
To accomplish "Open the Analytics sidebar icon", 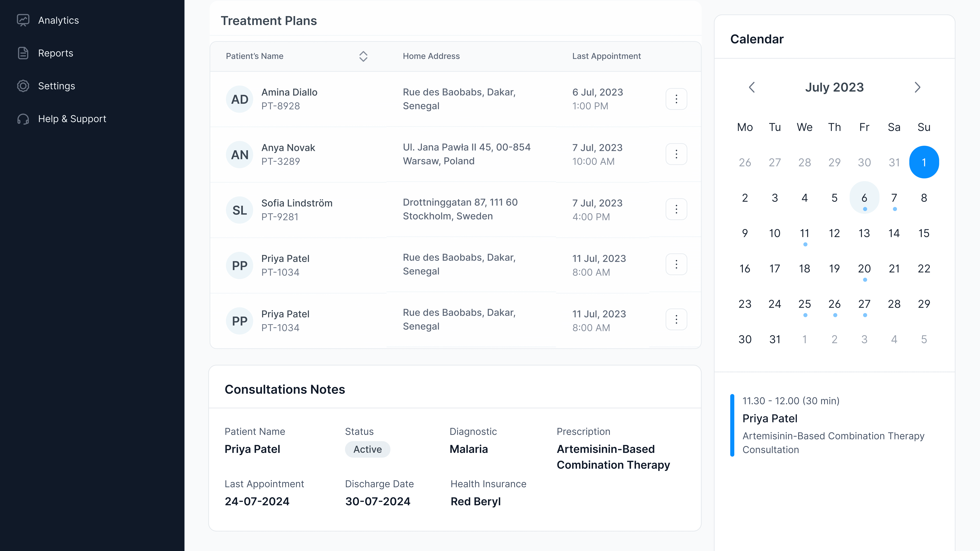I will click(x=23, y=20).
